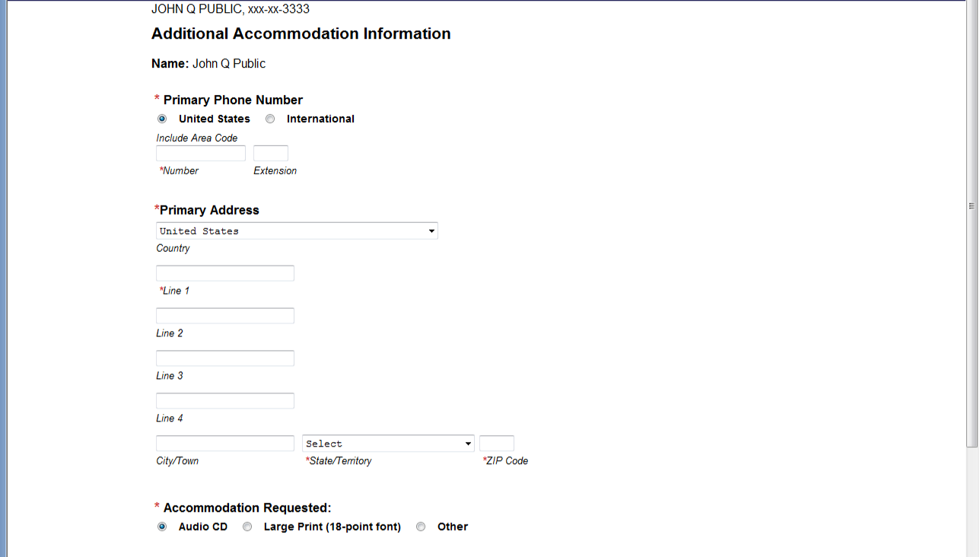
Task: Click the phone Extension field
Action: 271,154
